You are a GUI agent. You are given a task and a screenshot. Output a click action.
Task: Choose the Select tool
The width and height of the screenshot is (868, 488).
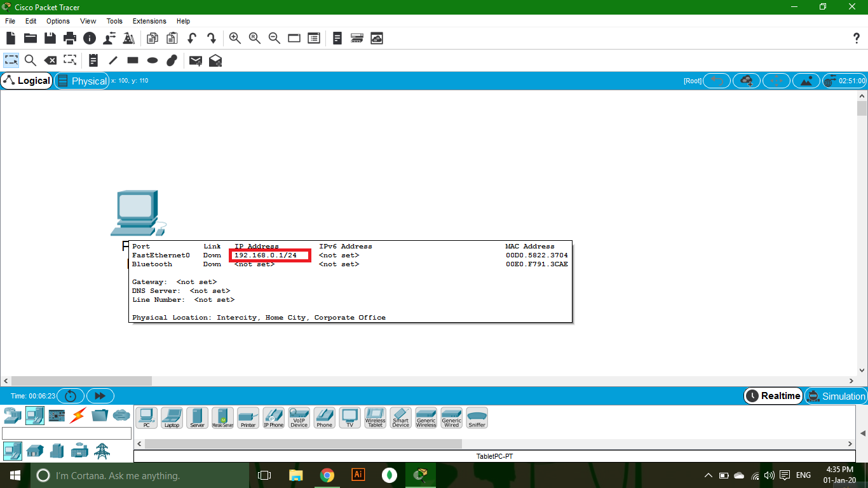click(11, 60)
